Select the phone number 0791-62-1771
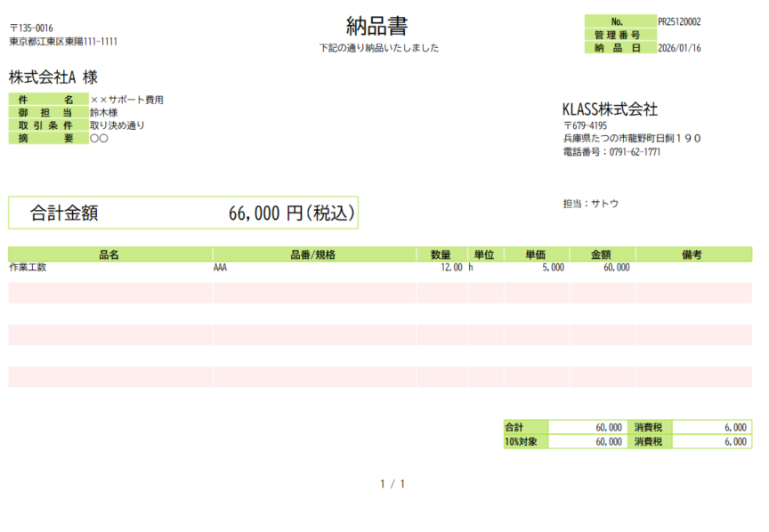 coord(635,152)
